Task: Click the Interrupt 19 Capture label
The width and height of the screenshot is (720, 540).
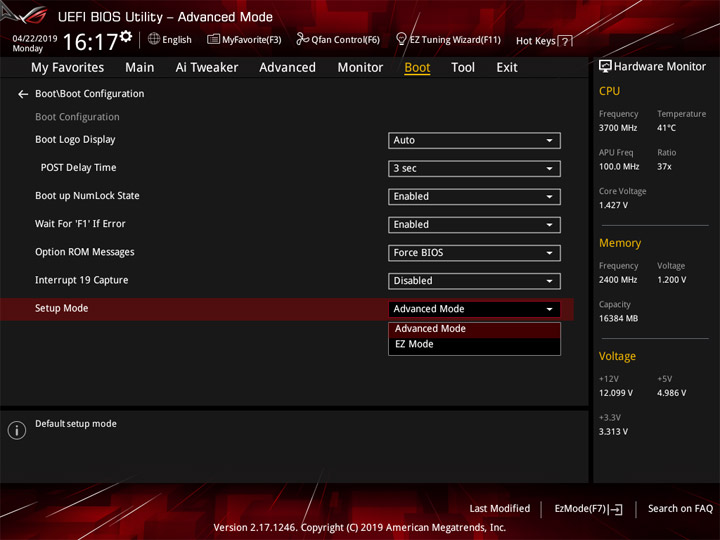Action: (x=82, y=280)
